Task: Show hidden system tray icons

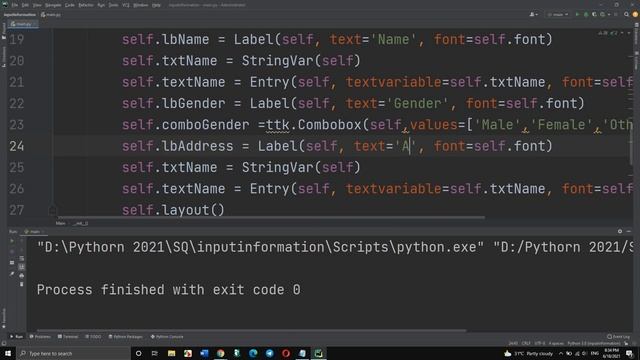Action: point(561,353)
